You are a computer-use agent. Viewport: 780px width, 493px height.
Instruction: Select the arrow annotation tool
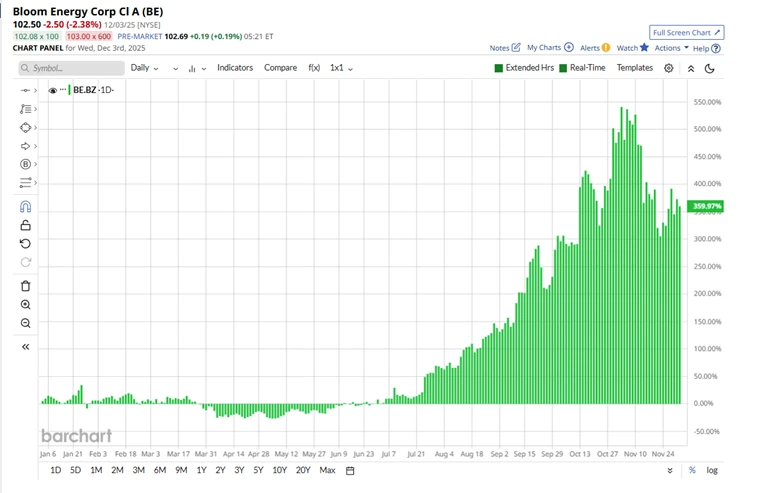[25, 146]
